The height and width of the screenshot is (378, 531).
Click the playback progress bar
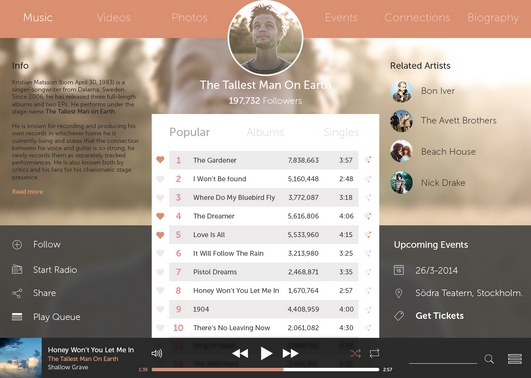[x=265, y=370]
